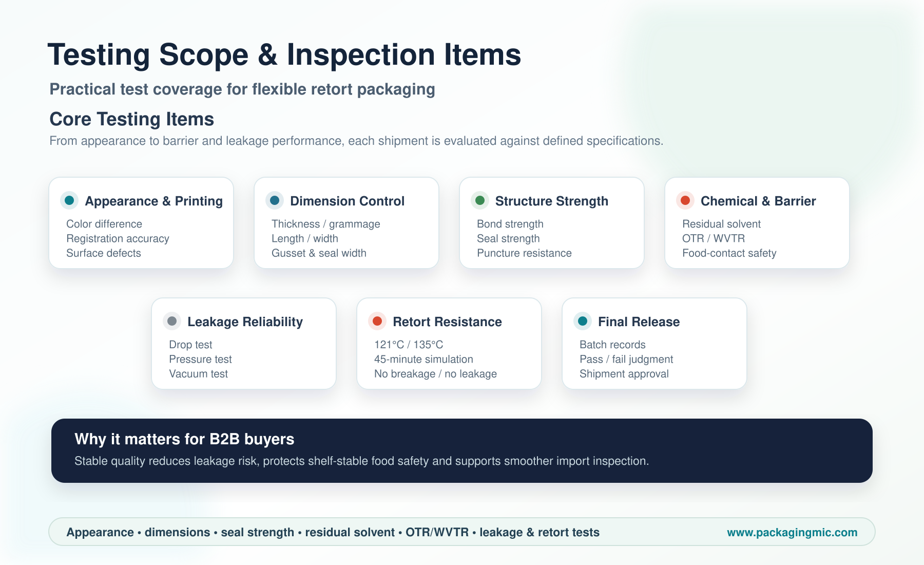Click the 'Puncture resistance' line
The image size is (924, 565).
(524, 253)
